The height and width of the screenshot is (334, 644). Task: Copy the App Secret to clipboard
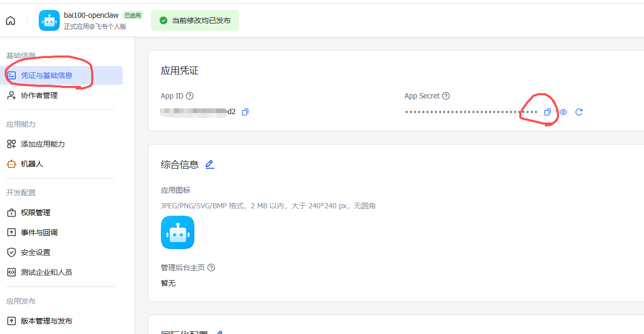(x=547, y=112)
